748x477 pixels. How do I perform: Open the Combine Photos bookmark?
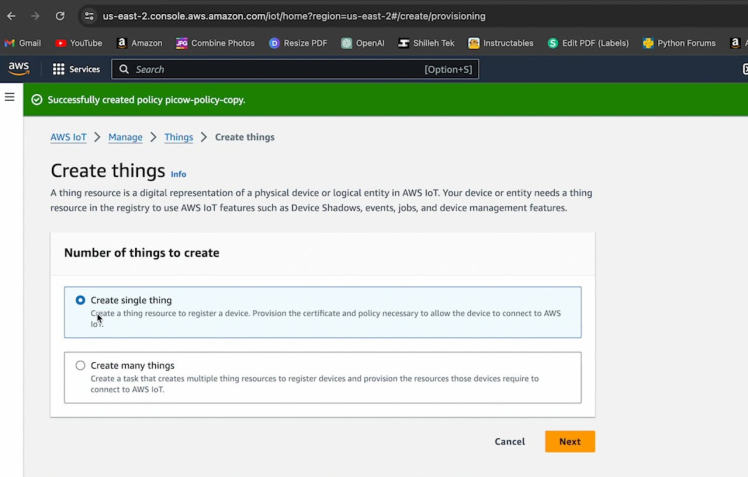click(215, 43)
